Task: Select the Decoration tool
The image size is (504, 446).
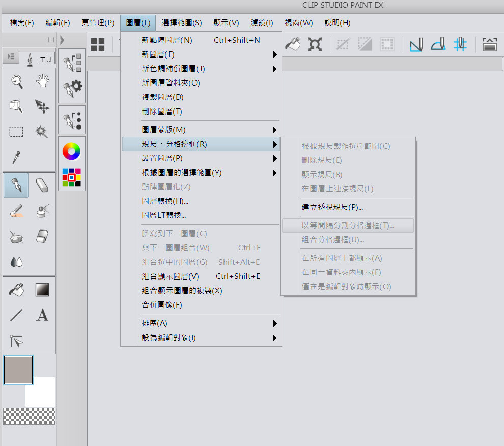Action: [x=16, y=237]
